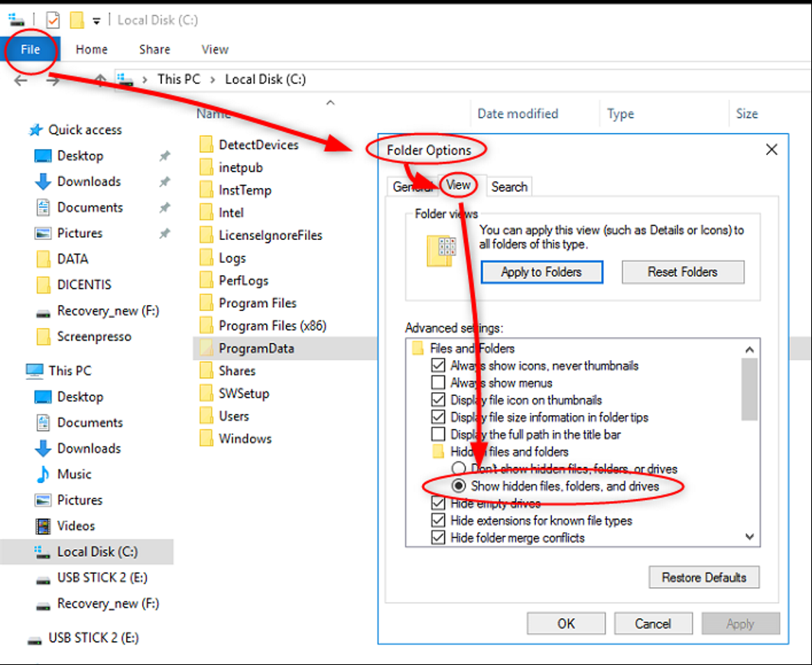The width and height of the screenshot is (812, 665).
Task: Select the SWSetup folder icon
Action: [x=206, y=394]
